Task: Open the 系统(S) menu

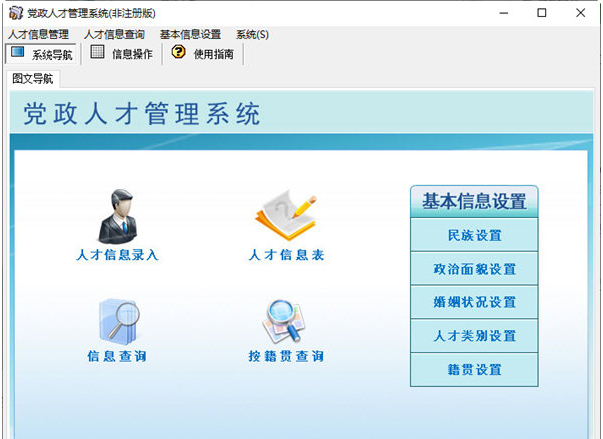Action: pos(252,35)
